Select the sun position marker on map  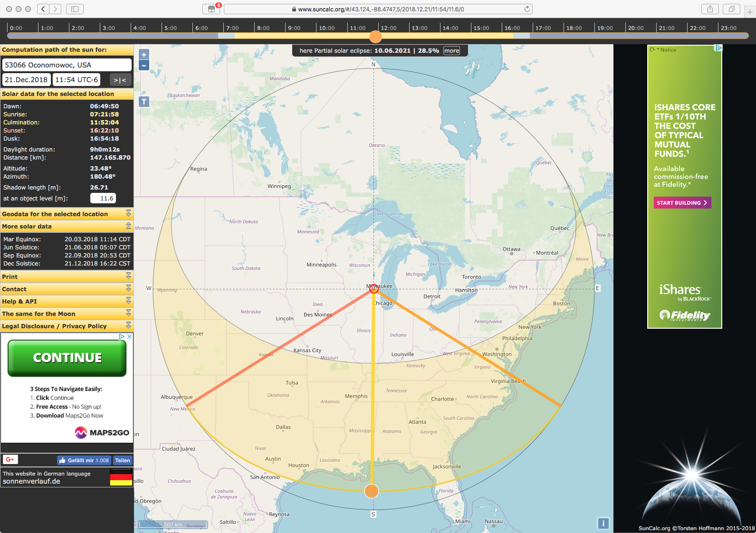coord(372,491)
